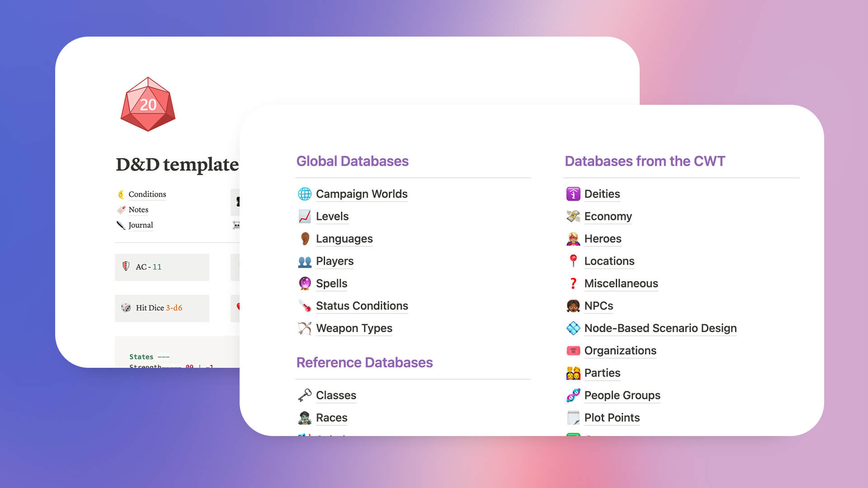Open the Status Conditions database
The height and width of the screenshot is (488, 868).
pos(363,305)
